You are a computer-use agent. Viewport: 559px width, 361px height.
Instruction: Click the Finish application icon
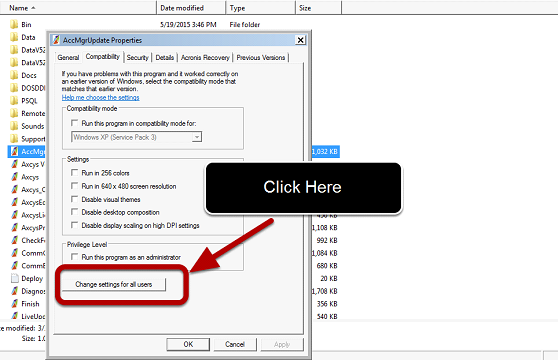pos(14,304)
